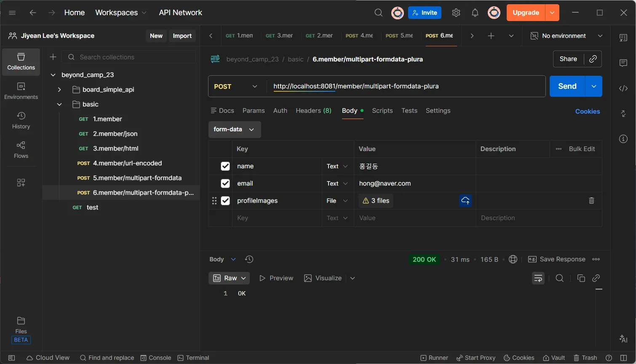Image resolution: width=636 pixels, height=364 pixels.
Task: Click the Share button
Action: 568,59
